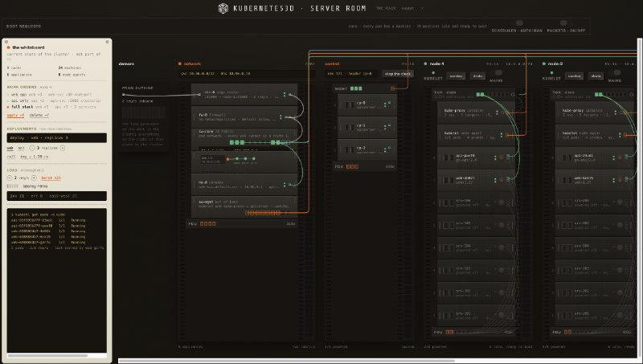
Task: Switch to the api deployment tab
Action: tap(21, 148)
